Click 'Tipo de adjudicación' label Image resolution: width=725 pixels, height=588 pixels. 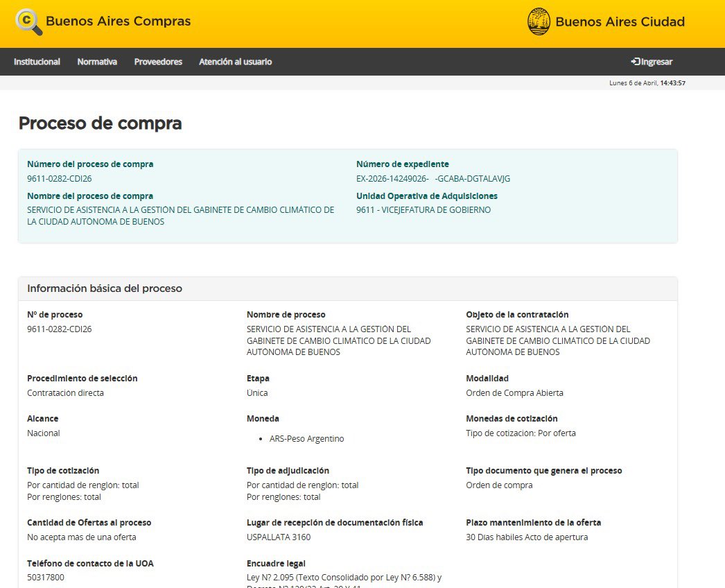tap(288, 471)
